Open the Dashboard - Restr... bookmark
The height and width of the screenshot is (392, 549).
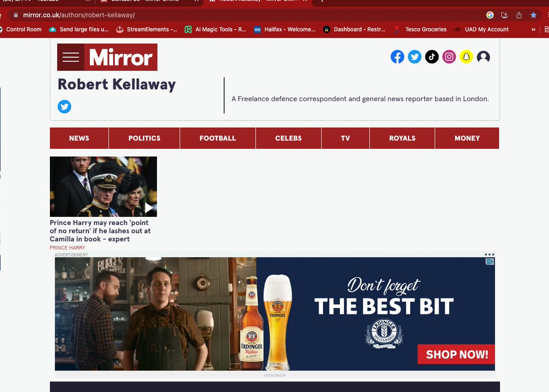354,29
